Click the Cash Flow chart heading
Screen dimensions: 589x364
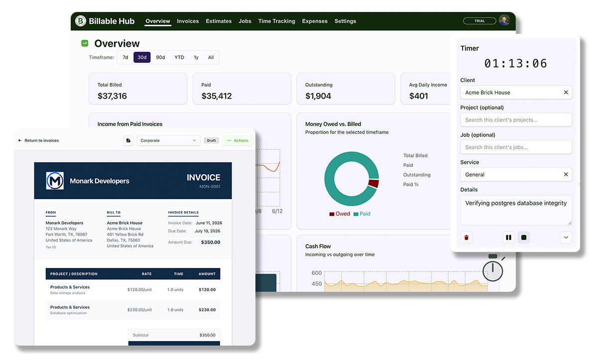[318, 246]
